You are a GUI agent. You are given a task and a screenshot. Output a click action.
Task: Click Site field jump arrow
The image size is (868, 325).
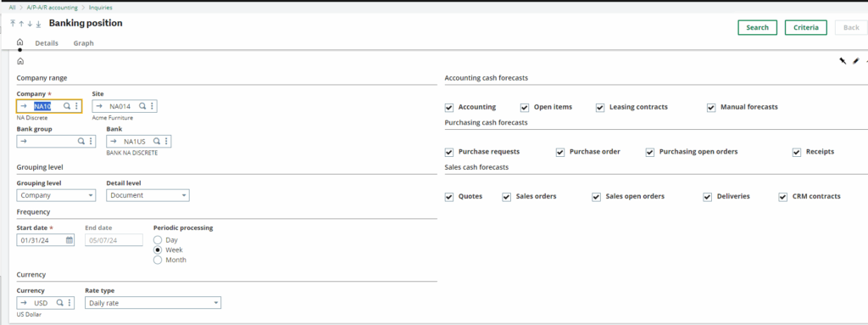coord(99,106)
